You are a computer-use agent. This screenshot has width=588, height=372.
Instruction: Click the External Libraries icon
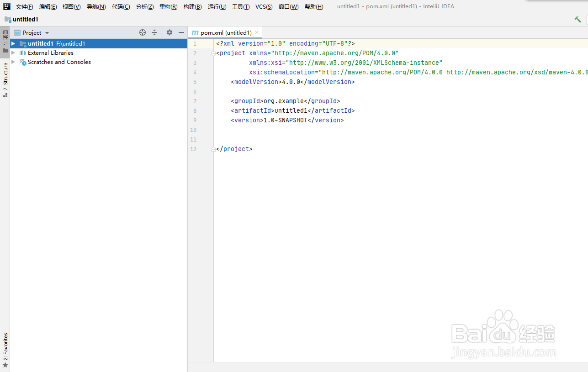point(23,53)
